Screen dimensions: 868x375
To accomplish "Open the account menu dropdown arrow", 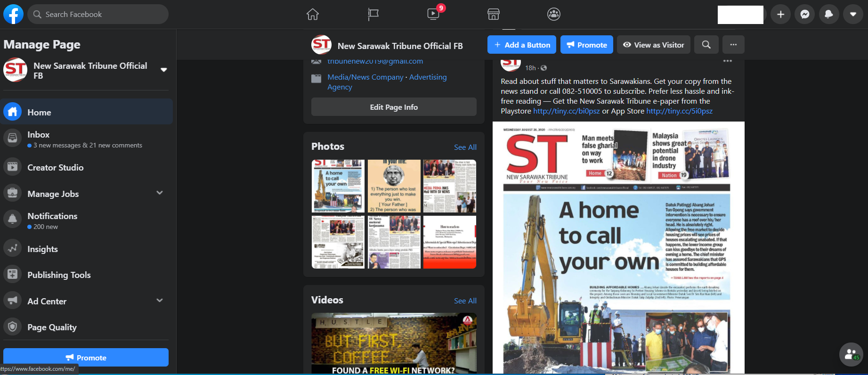I will (853, 14).
